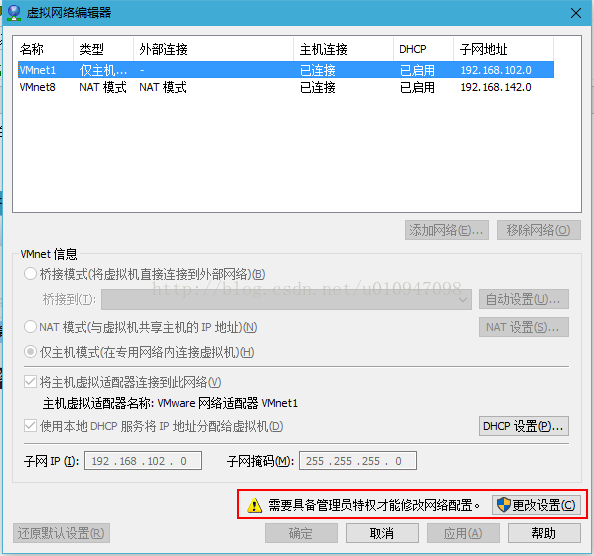The width and height of the screenshot is (594, 556).
Task: Click 还原默认设置(R) button
Action: tap(61, 533)
